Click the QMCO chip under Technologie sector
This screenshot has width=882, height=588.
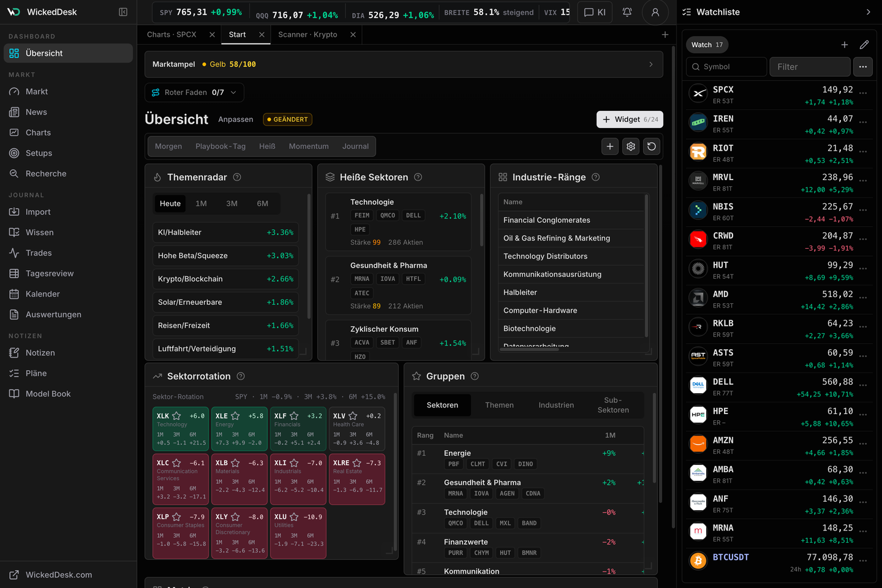pos(387,216)
